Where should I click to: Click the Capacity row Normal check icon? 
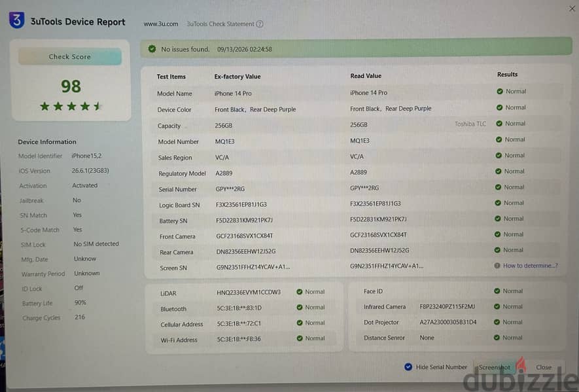[499, 124]
